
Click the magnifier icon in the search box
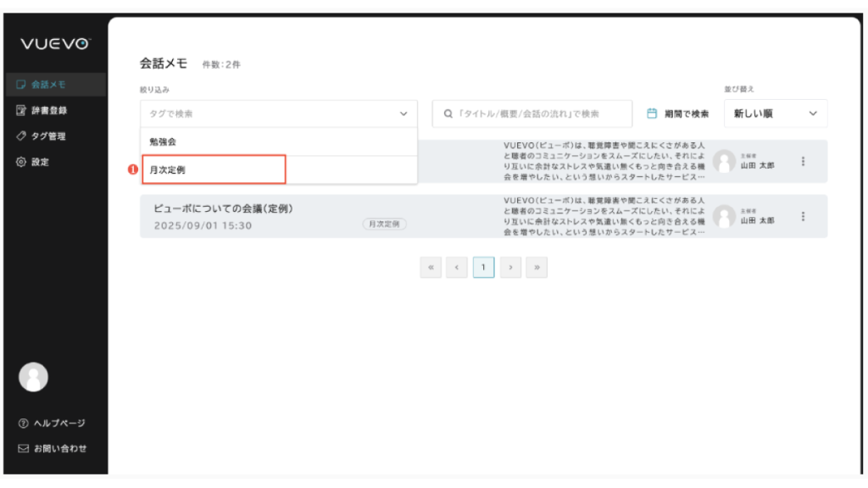[x=448, y=114]
